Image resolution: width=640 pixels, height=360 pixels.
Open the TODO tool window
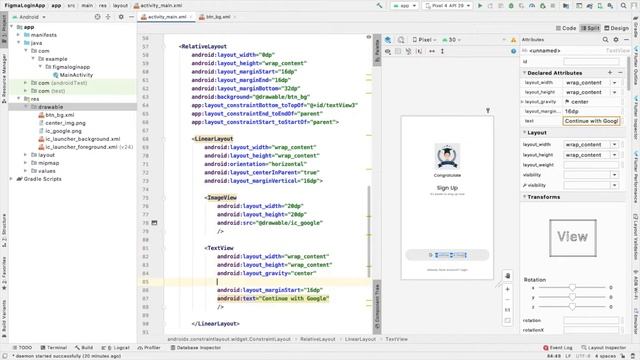coord(22,347)
